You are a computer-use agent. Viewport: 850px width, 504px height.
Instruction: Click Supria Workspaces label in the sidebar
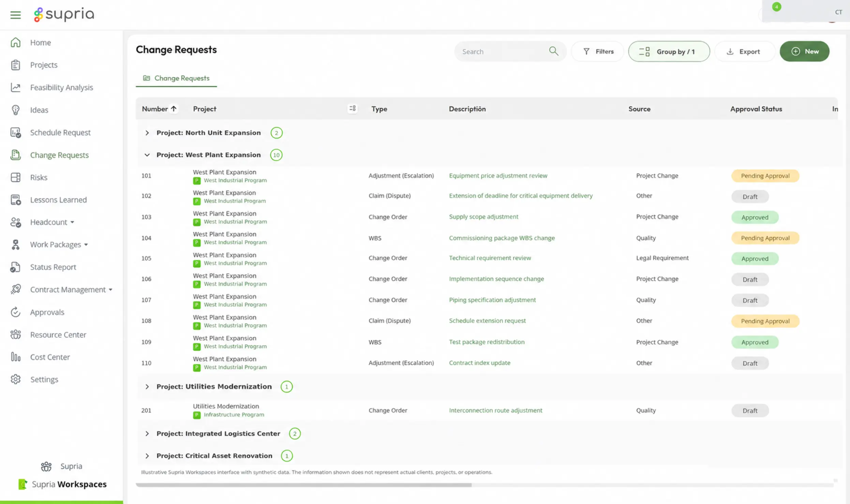(x=69, y=484)
